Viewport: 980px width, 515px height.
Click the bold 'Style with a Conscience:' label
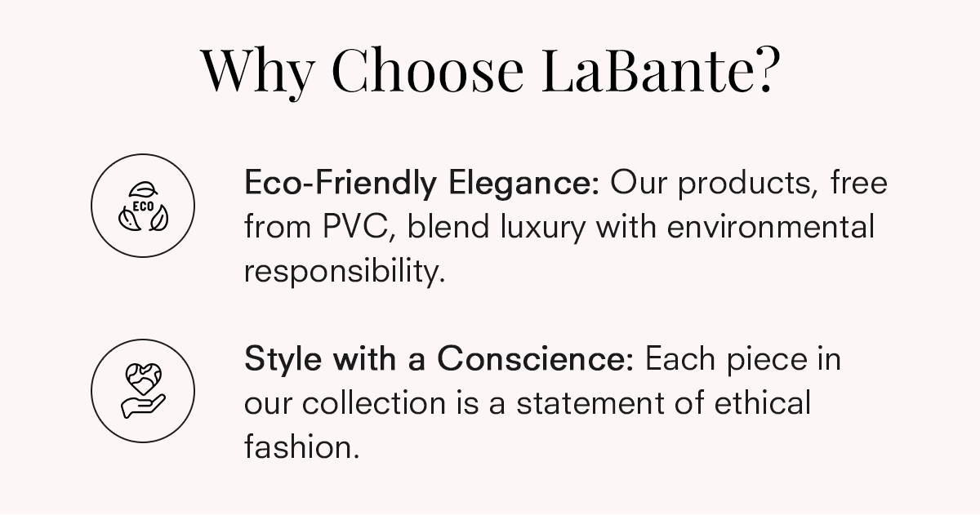tap(439, 360)
